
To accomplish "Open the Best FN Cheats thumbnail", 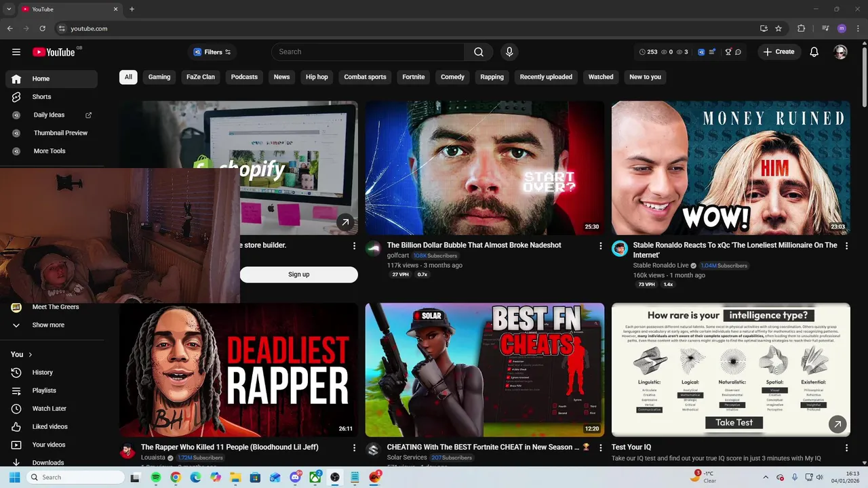I will [485, 370].
